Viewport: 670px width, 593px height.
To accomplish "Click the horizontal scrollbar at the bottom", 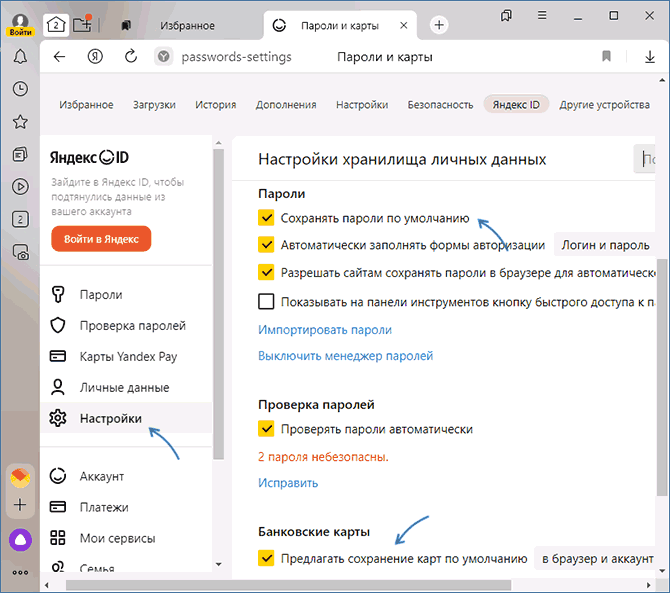I will (288, 584).
